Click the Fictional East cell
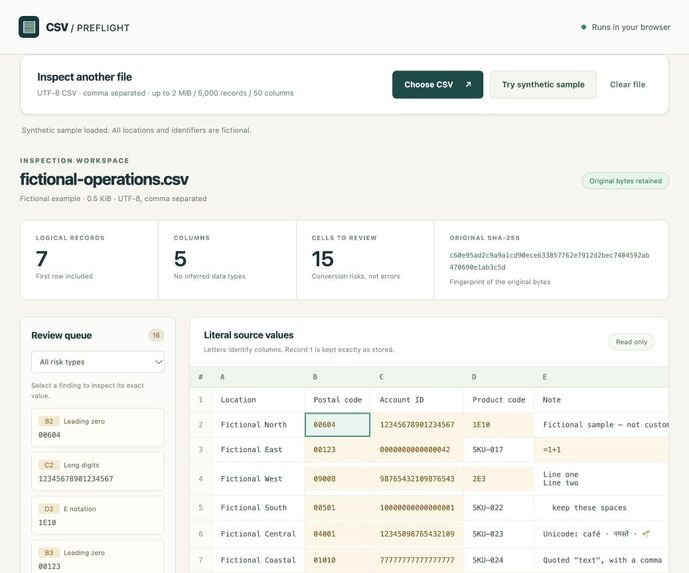Image resolution: width=689 pixels, height=573 pixels. point(258,450)
